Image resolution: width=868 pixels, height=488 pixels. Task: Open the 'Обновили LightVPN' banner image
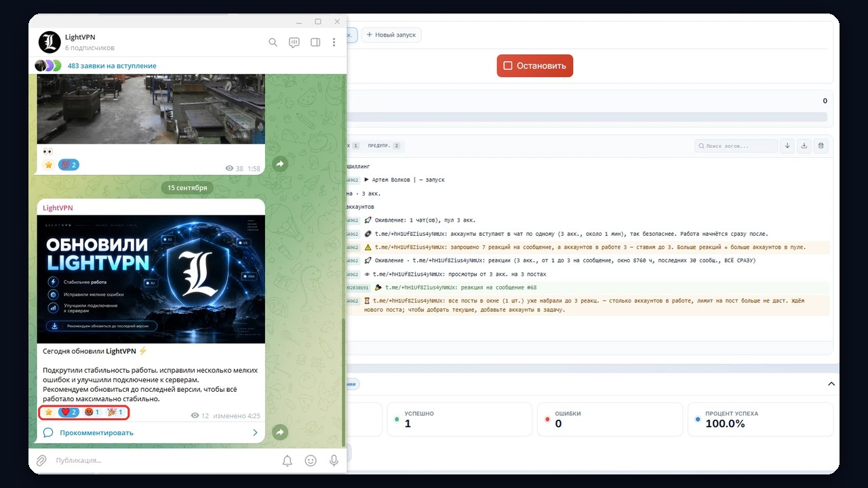coord(151,279)
